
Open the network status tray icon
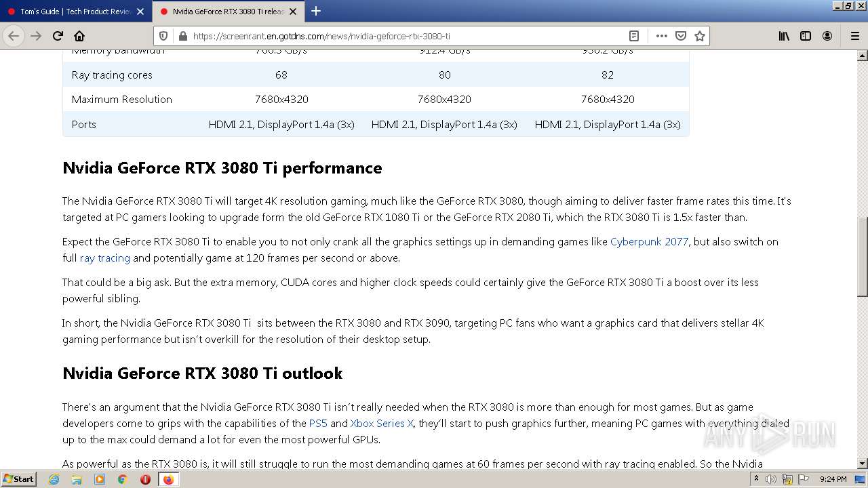[787, 479]
